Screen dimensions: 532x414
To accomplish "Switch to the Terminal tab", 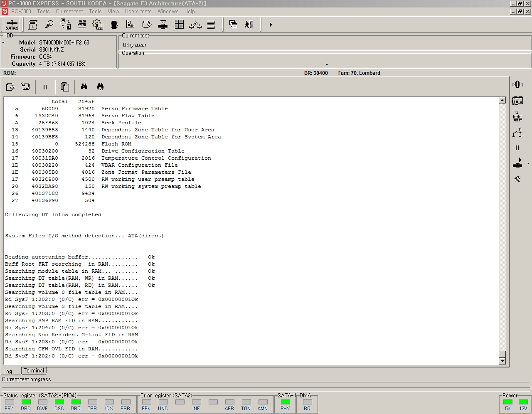I will [34, 370].
